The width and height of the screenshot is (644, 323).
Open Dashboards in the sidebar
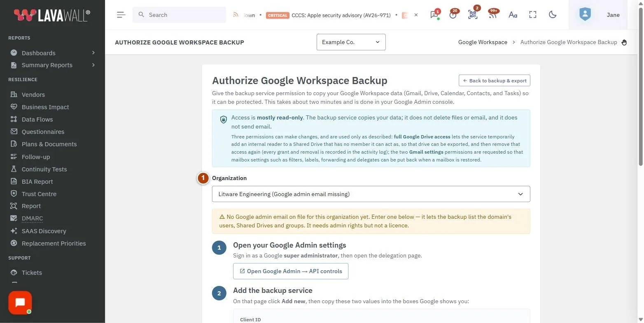(38, 53)
